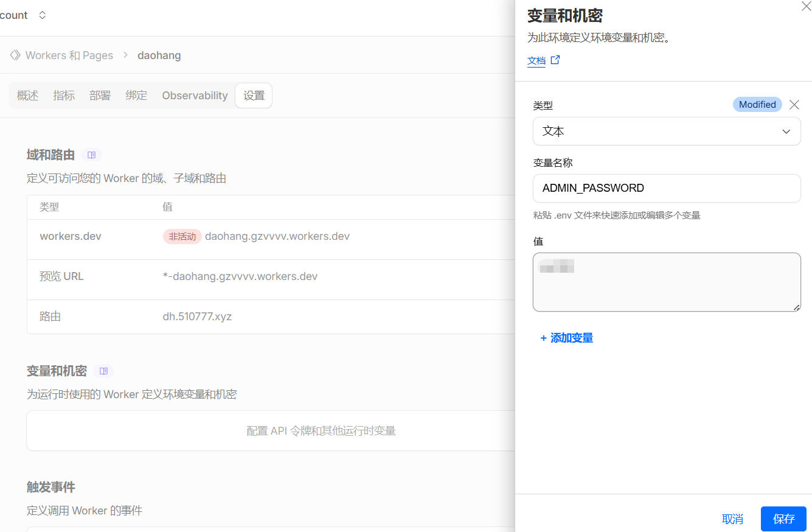Remove the ADMIN_PASSWORD variable with X icon
This screenshot has width=812, height=532.
[794, 105]
